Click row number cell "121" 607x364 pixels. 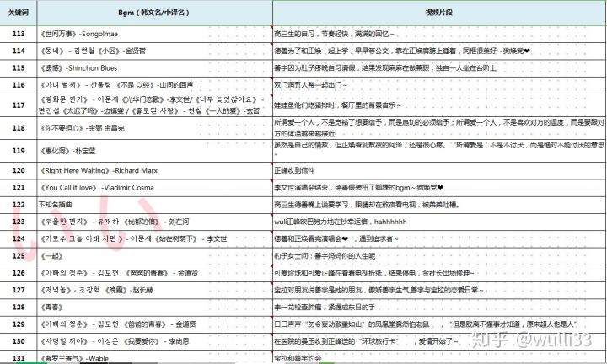click(19, 188)
